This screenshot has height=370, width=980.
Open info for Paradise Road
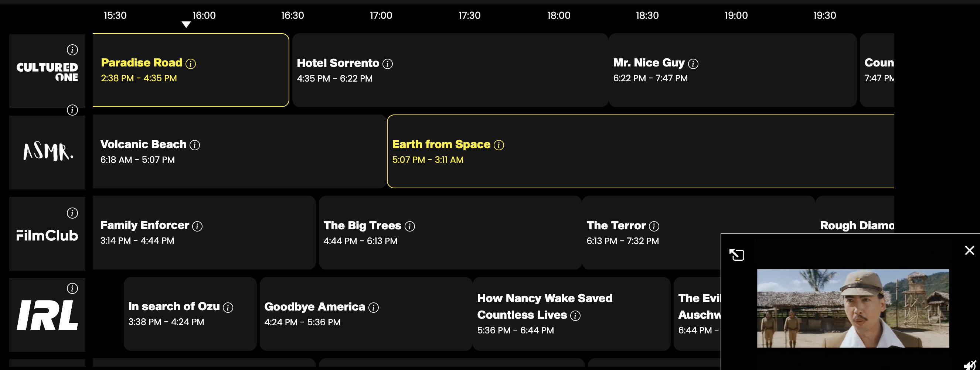pyautogui.click(x=191, y=64)
